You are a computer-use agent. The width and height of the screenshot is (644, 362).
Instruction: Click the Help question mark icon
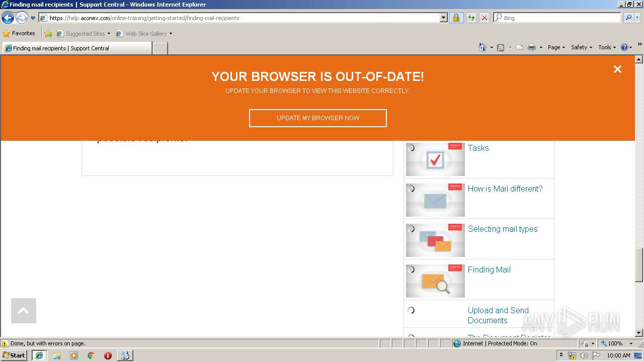tap(624, 47)
